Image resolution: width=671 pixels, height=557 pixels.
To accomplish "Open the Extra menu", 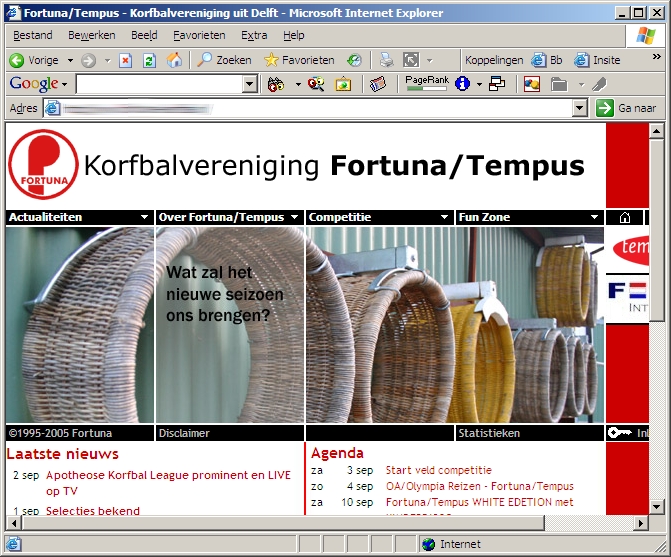I will (x=254, y=35).
